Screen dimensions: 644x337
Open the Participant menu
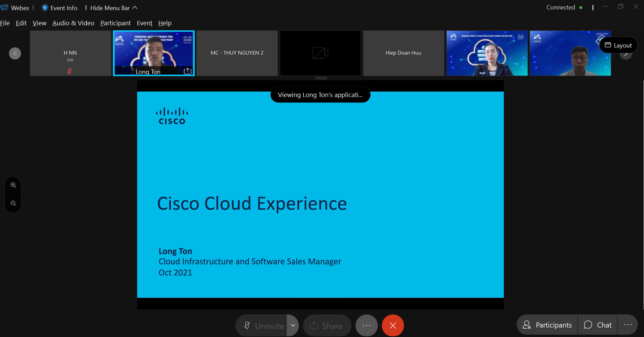[x=116, y=23]
